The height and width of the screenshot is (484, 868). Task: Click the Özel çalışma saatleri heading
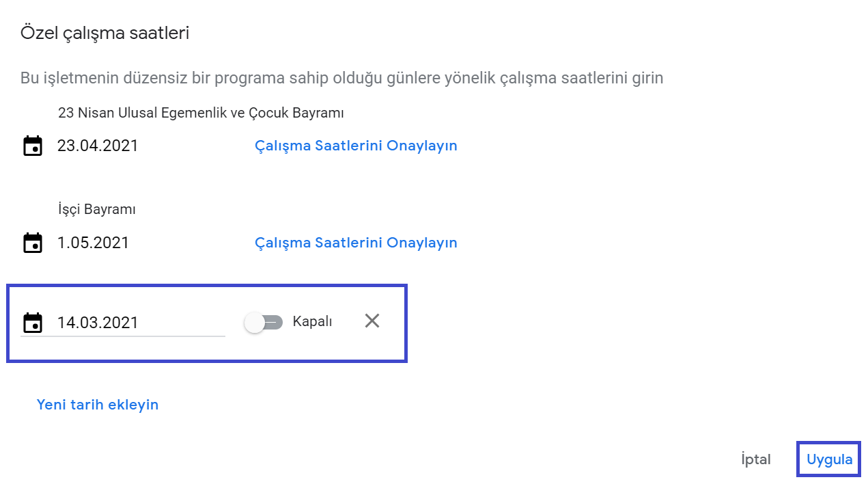[x=104, y=33]
